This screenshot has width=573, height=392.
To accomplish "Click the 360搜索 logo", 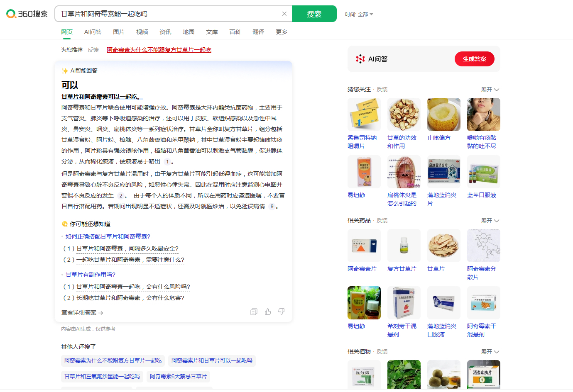I will point(27,14).
